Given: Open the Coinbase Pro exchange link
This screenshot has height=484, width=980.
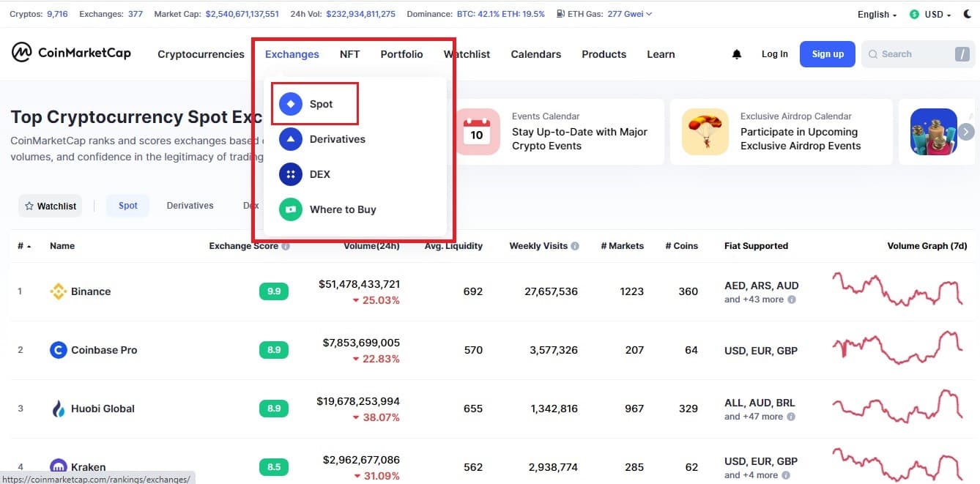Looking at the screenshot, I should [x=104, y=350].
